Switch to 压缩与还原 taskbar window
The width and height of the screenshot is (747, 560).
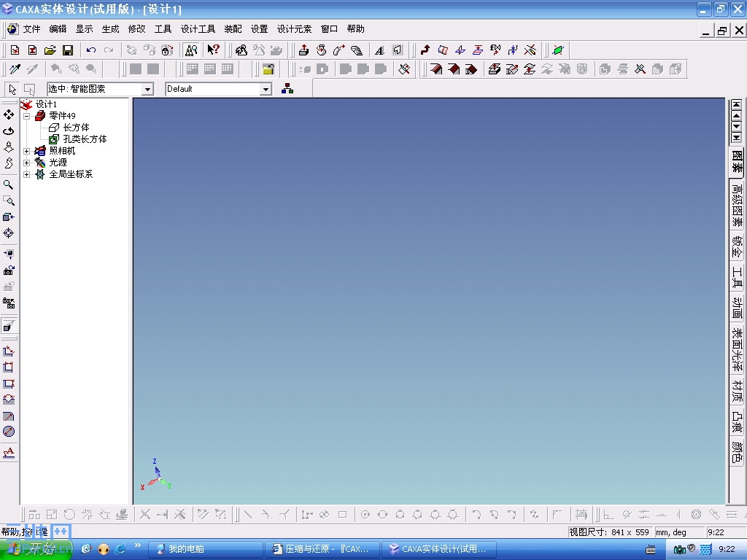point(322,549)
